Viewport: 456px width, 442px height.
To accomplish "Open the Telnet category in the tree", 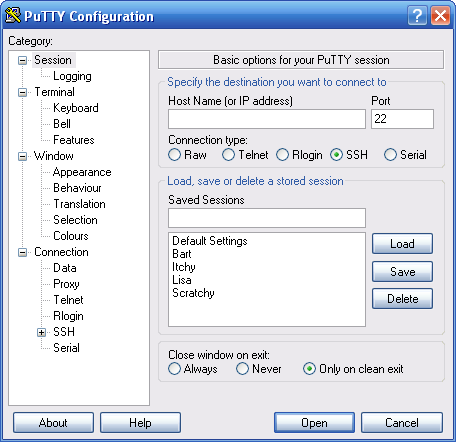I will [x=68, y=300].
